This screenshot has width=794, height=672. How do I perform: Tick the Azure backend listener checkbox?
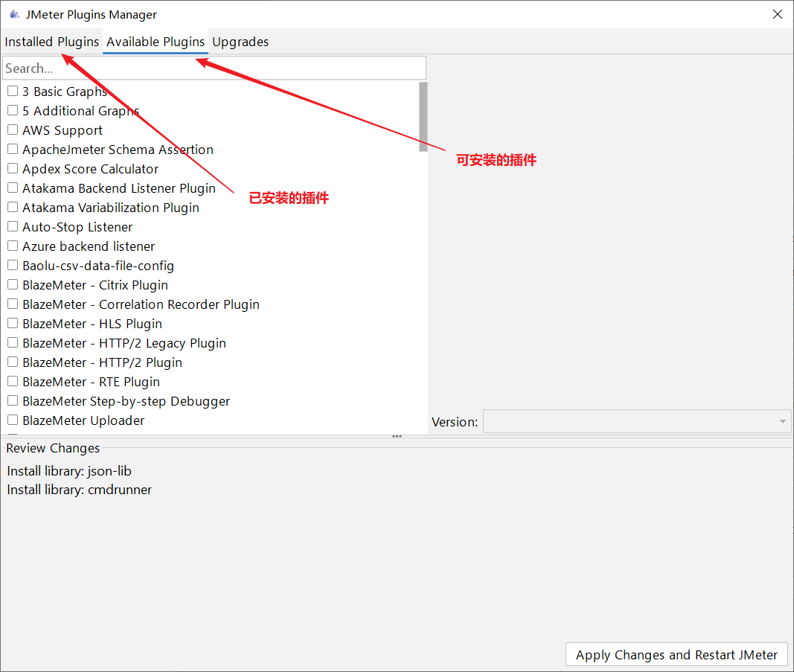[13, 246]
